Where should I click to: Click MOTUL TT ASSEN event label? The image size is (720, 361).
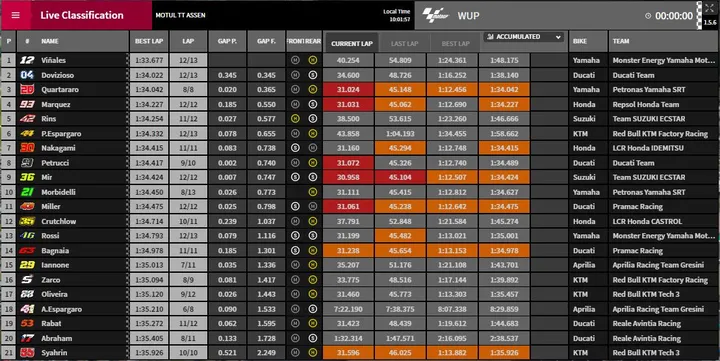tap(180, 15)
